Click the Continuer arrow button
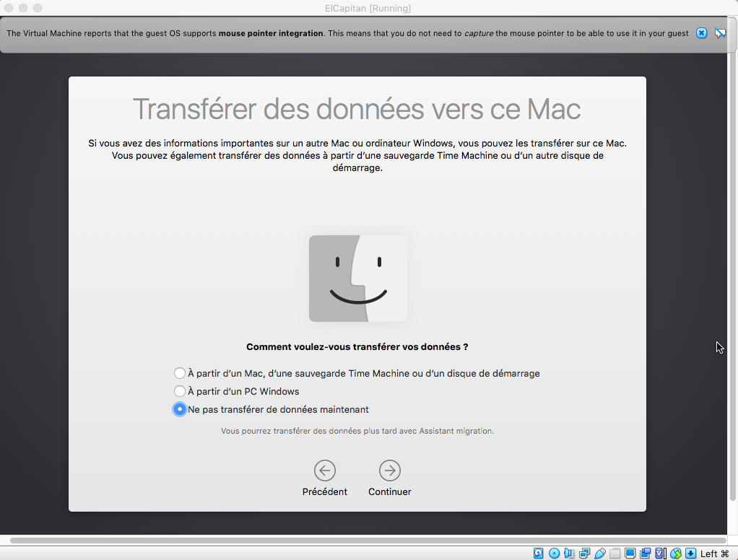738x560 pixels. [390, 471]
